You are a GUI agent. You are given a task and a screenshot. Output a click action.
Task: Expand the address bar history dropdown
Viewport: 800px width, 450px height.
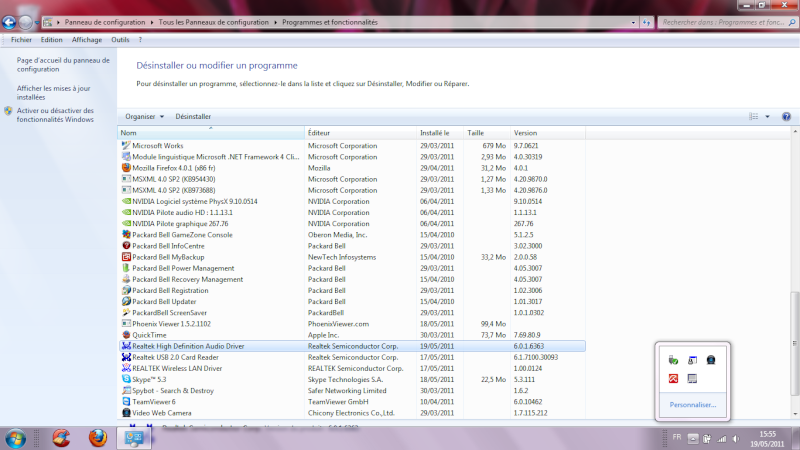click(x=633, y=22)
